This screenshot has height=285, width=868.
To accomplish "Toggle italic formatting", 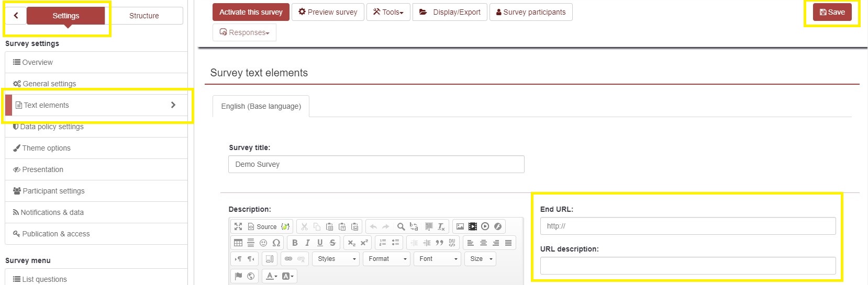I will tap(307, 243).
